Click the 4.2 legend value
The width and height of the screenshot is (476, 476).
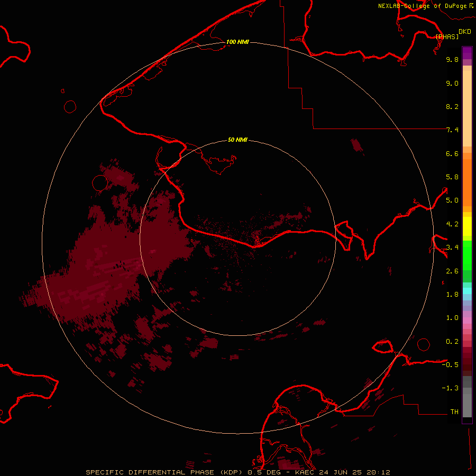point(452,224)
